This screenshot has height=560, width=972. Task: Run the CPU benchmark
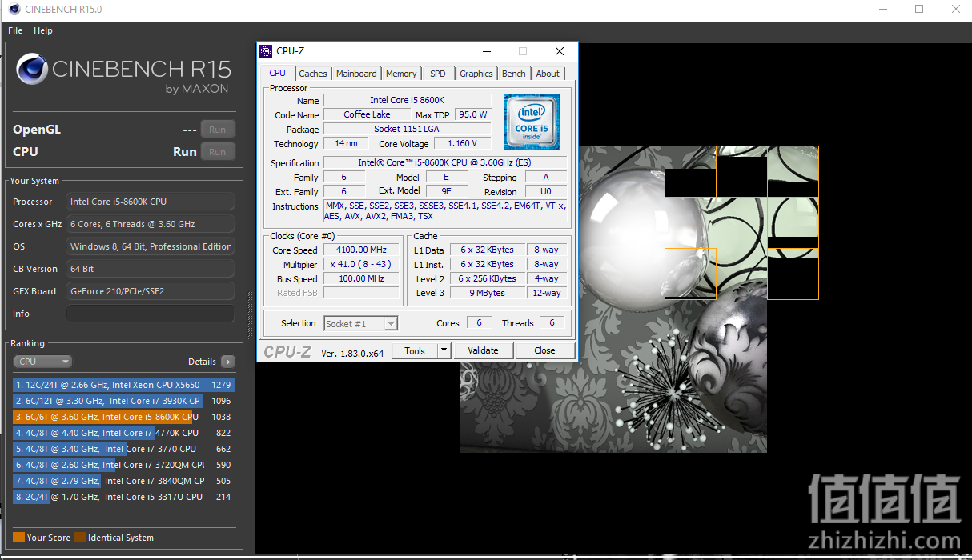[217, 152]
